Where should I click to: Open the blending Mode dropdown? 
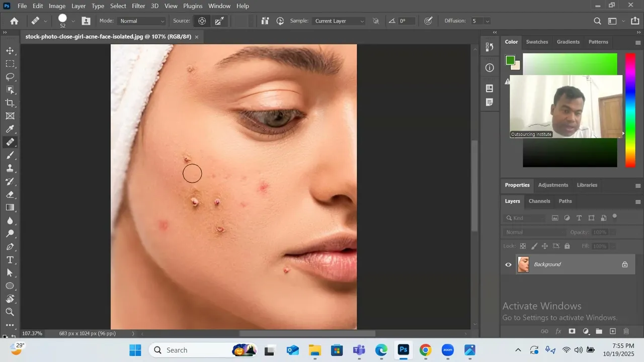[142, 21]
